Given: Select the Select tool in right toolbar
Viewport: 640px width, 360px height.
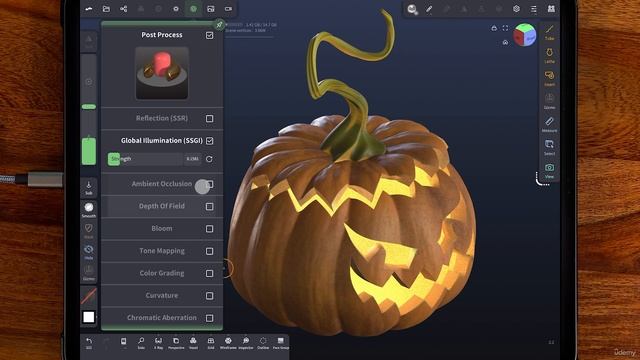Looking at the screenshot, I should 549,147.
